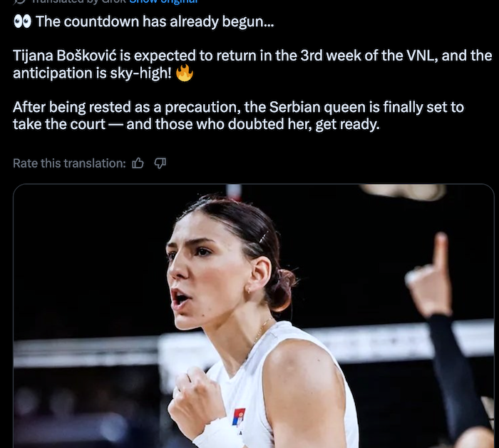The height and width of the screenshot is (448, 499).
Task: Open the Show original link
Action: tap(163, 1)
